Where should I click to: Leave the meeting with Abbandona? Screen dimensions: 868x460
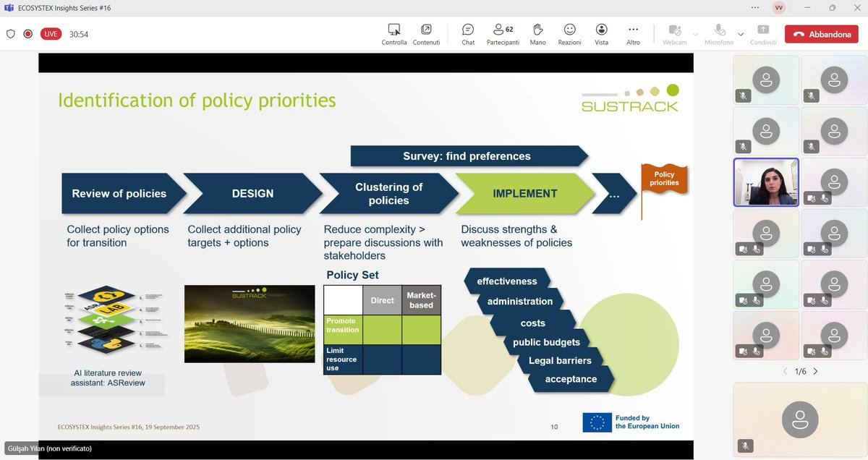click(x=821, y=33)
